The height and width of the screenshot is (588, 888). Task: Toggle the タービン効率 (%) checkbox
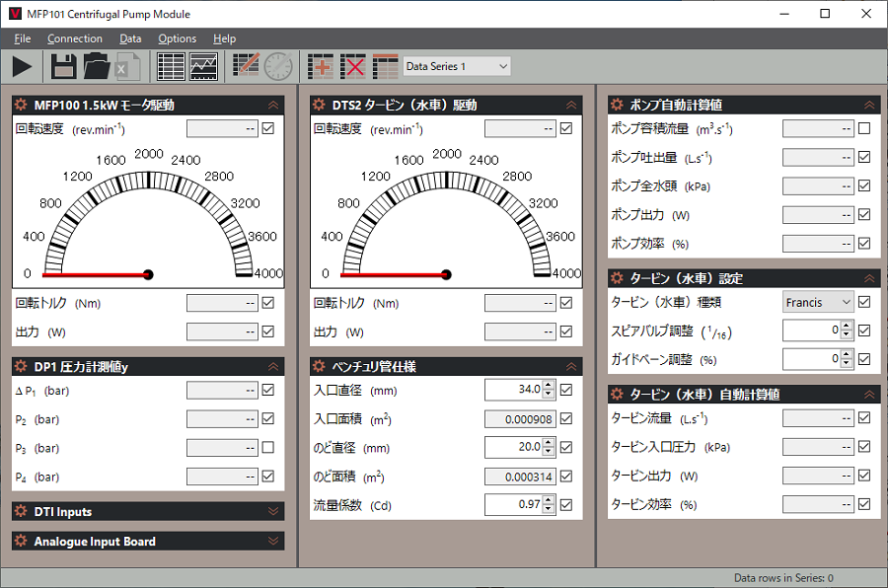(864, 503)
